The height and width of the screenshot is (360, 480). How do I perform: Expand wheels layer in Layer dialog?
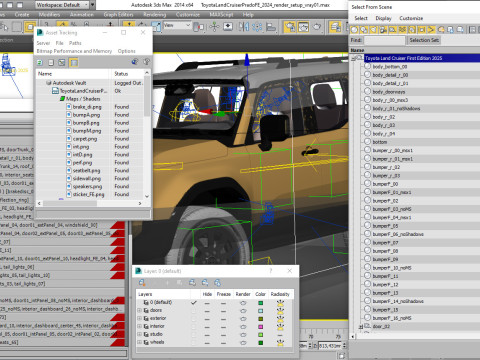[140, 342]
